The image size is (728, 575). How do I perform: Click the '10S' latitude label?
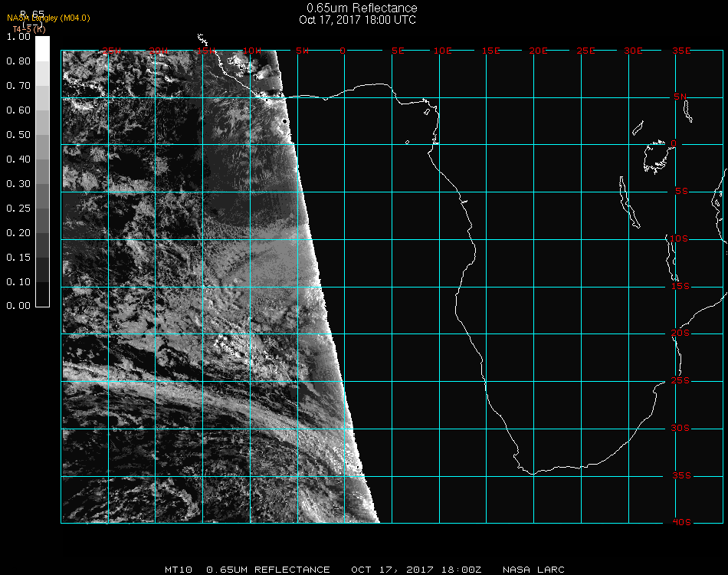(x=679, y=238)
